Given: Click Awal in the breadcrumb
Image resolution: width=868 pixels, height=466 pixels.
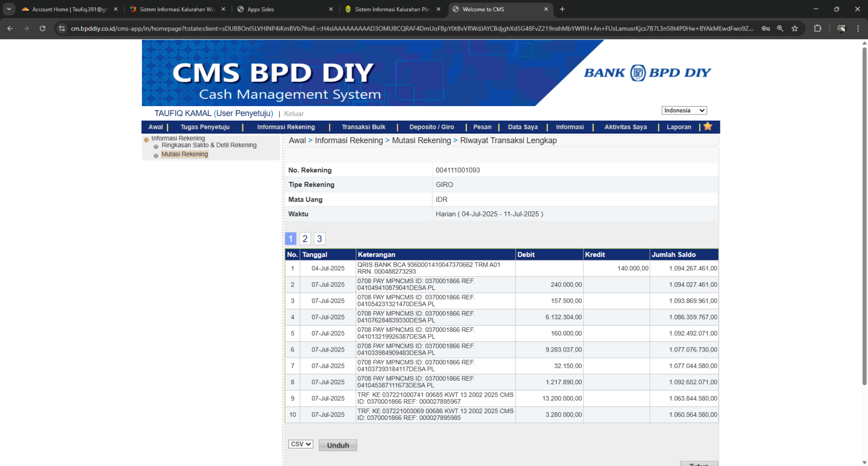Looking at the screenshot, I should coord(297,140).
